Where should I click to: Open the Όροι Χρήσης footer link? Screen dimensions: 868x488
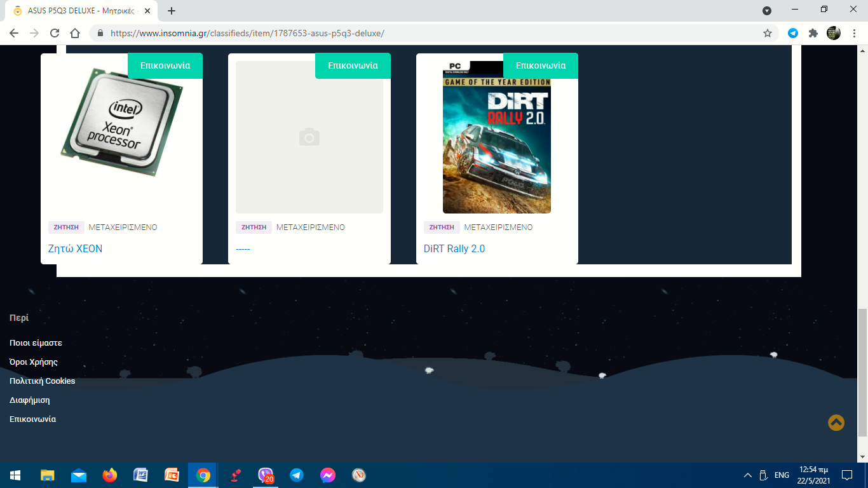[x=34, y=362]
